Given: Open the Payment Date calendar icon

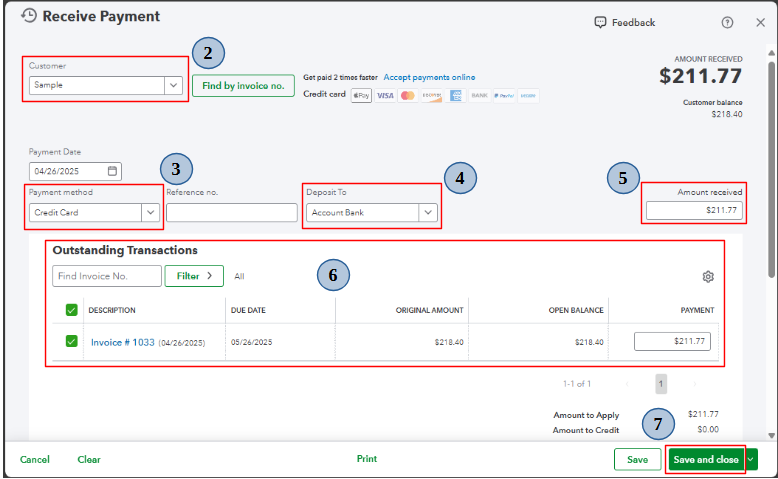Looking at the screenshot, I should 113,171.
